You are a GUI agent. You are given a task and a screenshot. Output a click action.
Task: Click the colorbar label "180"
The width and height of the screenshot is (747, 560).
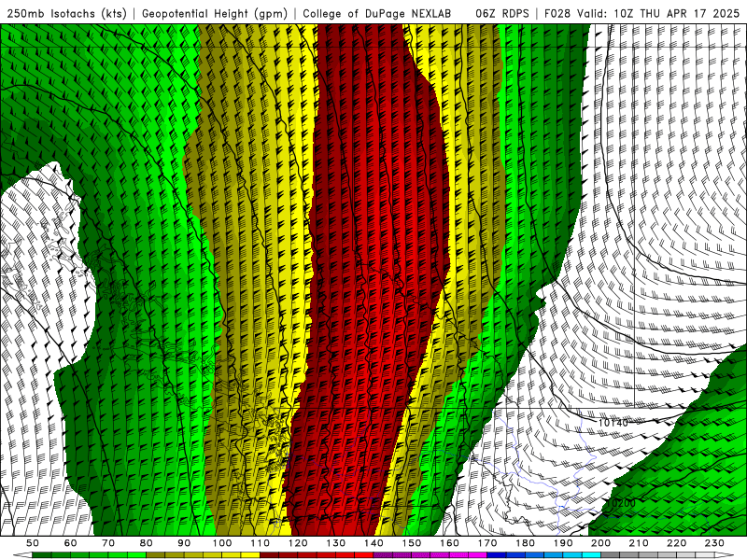(x=525, y=543)
